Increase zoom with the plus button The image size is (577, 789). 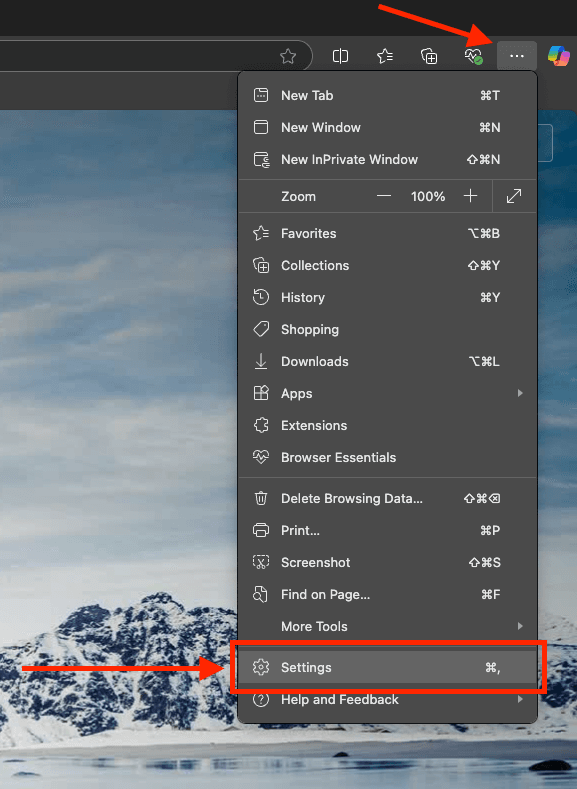point(470,196)
